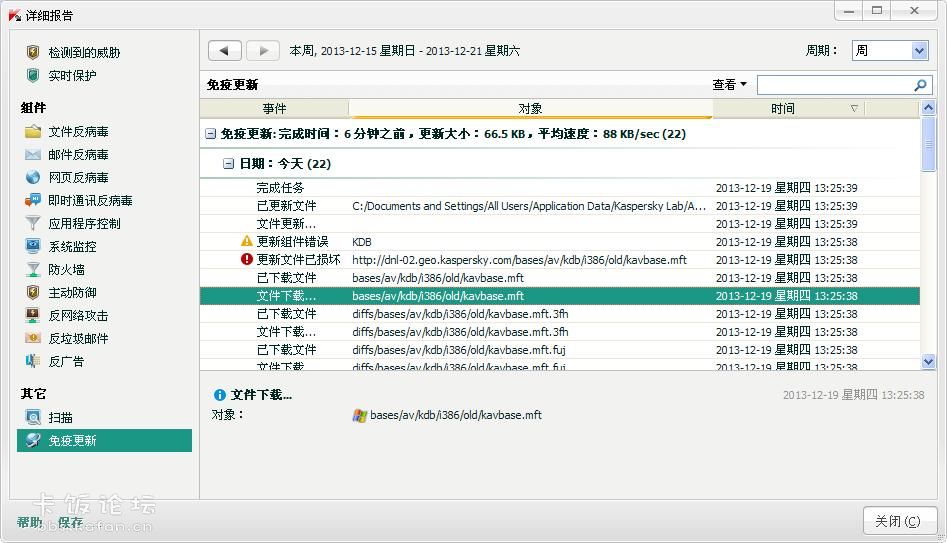Image resolution: width=947 pixels, height=543 pixels.
Task: Open the 检测到的威胁 shield icon
Action: (33, 53)
